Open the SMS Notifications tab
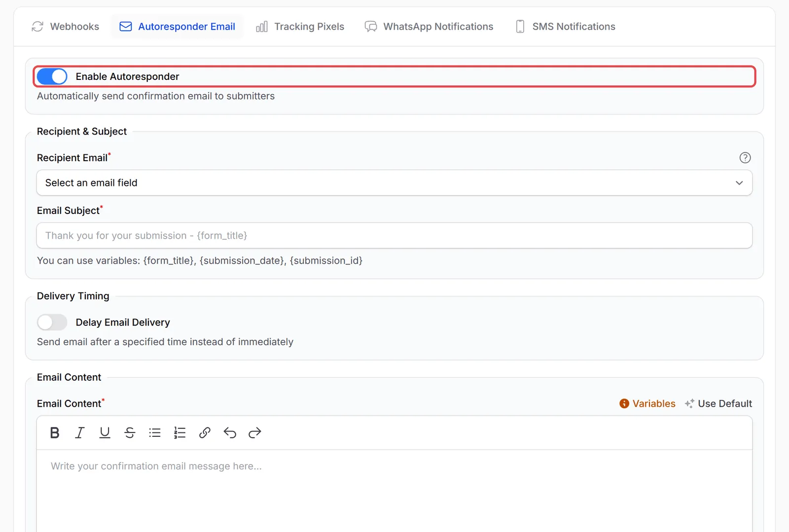This screenshot has height=532, width=789. point(565,27)
